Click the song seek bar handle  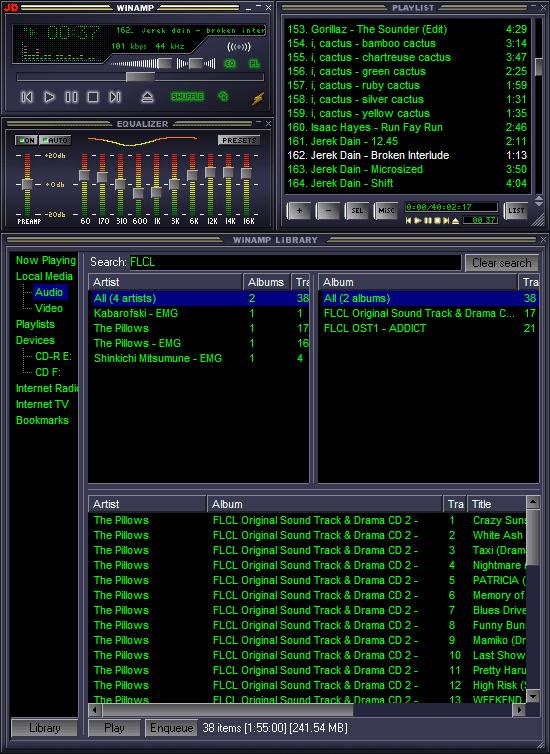(x=140, y=77)
